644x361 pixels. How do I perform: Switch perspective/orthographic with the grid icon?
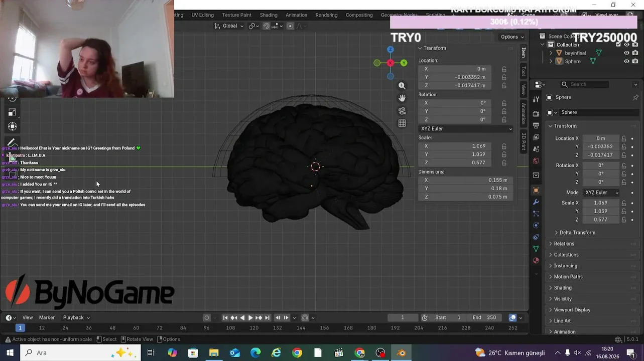pyautogui.click(x=402, y=123)
